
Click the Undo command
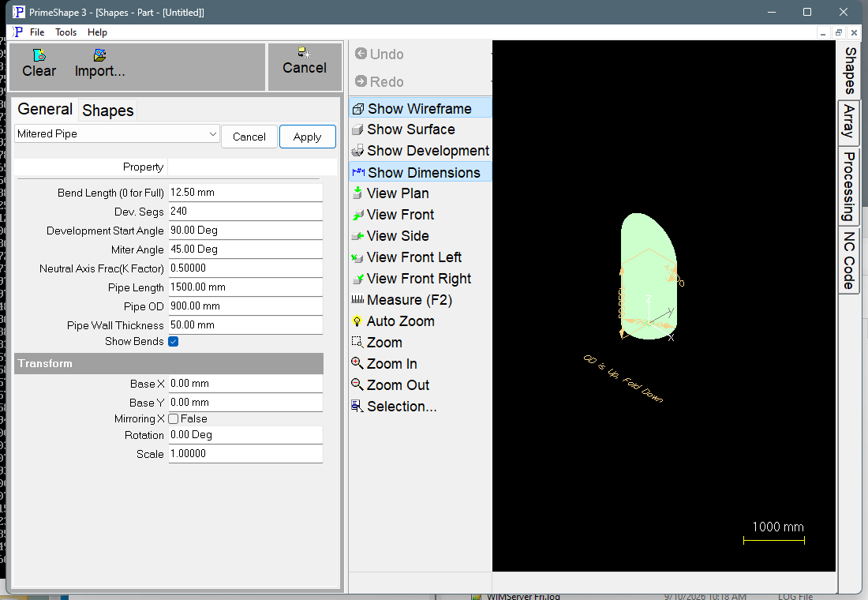tap(380, 54)
